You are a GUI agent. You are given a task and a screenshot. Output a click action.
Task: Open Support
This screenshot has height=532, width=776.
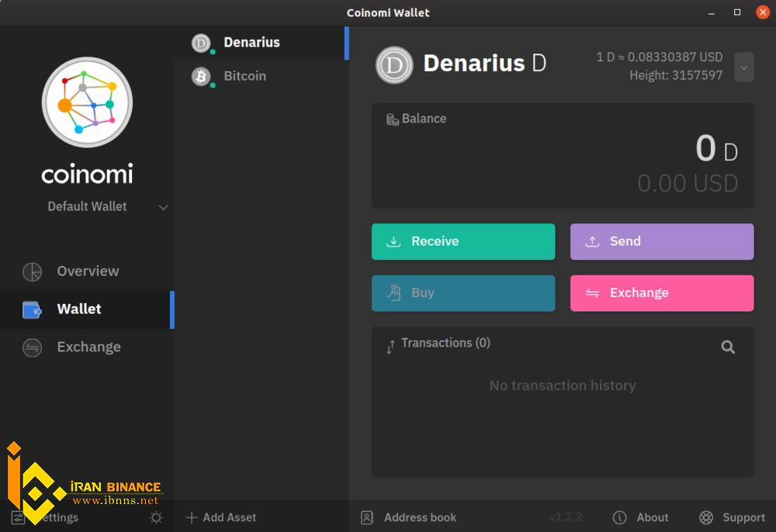coord(732,518)
